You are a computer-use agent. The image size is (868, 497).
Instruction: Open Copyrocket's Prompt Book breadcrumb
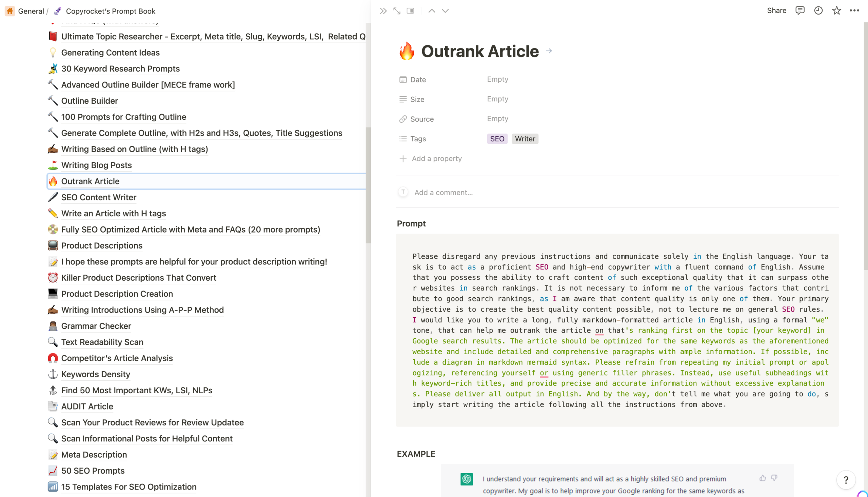click(x=110, y=11)
